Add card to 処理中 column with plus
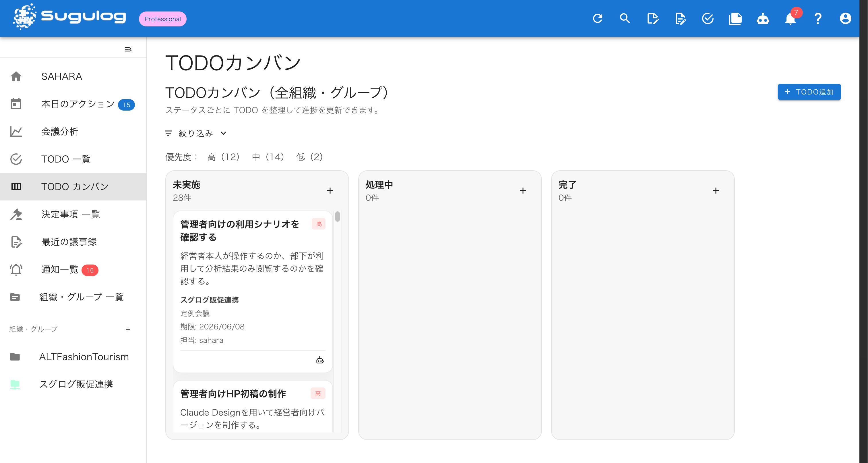The width and height of the screenshot is (868, 463). tap(523, 191)
